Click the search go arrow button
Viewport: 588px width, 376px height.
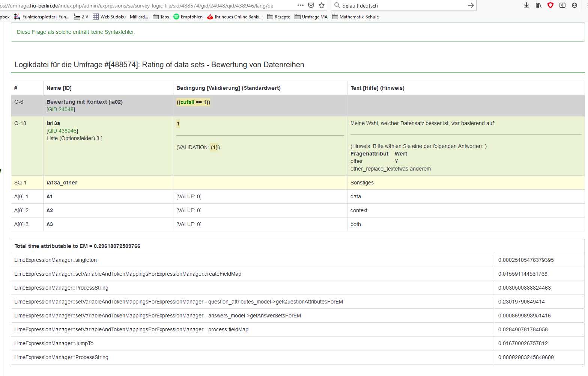(471, 5)
